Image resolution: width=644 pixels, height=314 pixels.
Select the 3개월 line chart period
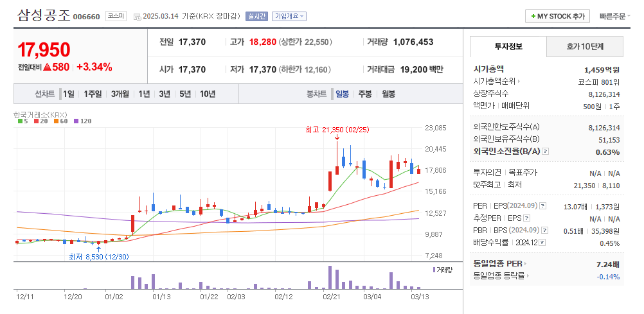pyautogui.click(x=120, y=94)
